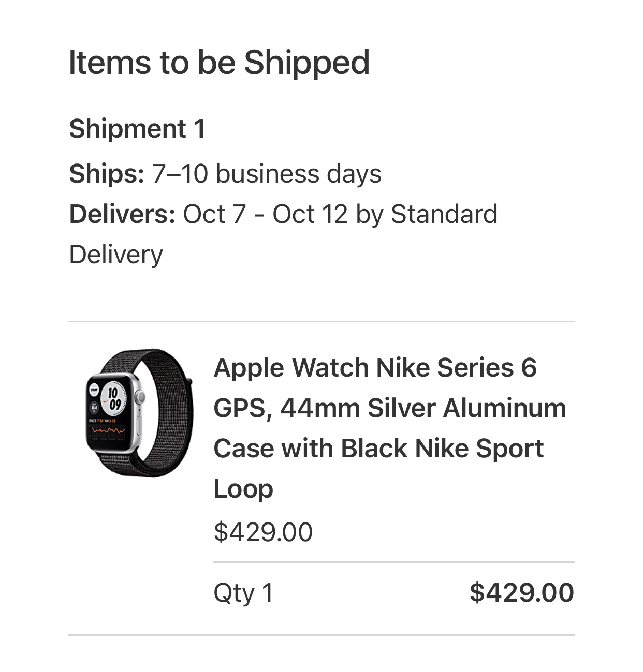The image size is (643, 672).
Task: Select the Qty 1 label
Action: (243, 593)
